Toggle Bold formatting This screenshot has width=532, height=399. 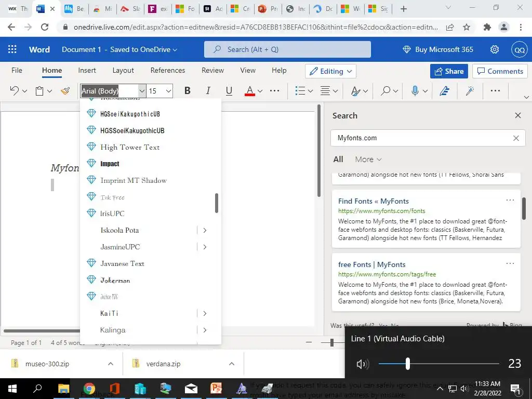187,90
